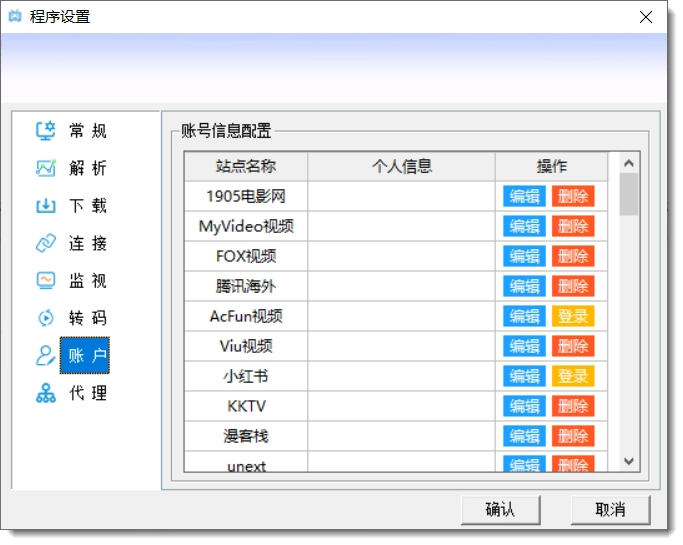Click 个人信息 cell for AcFun视频

point(401,316)
